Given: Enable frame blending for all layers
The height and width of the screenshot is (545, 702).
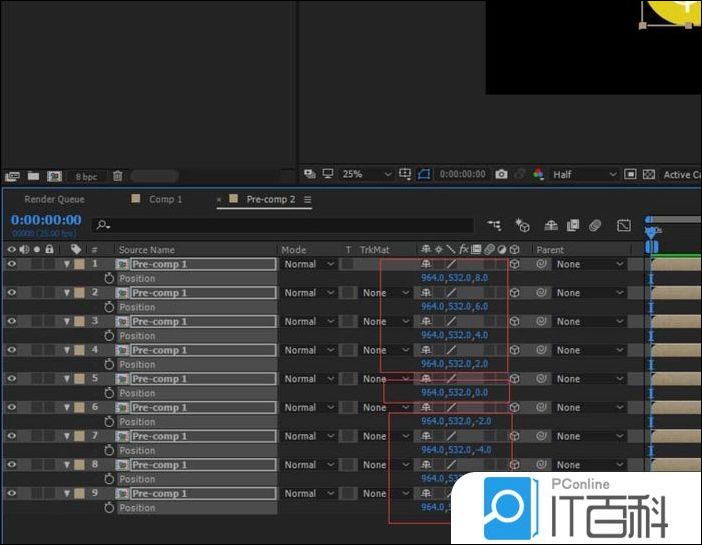Looking at the screenshot, I should pos(573,225).
